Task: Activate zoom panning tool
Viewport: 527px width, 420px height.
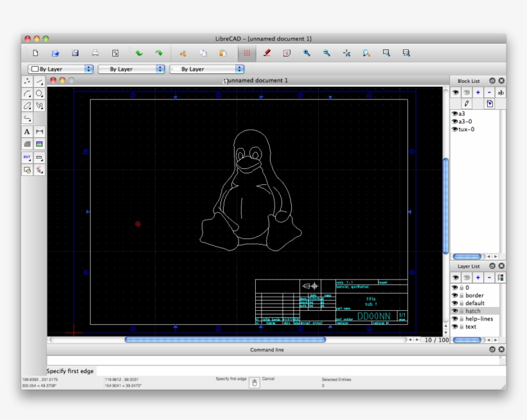Action: (406, 53)
